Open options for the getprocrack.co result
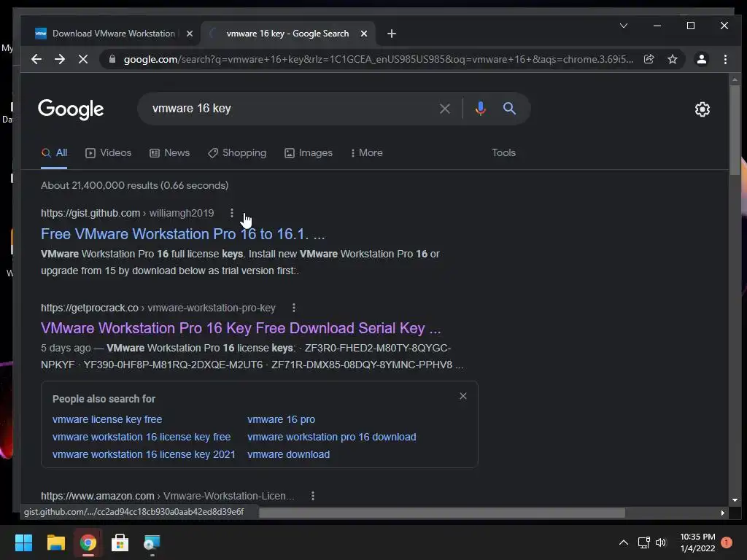Image resolution: width=747 pixels, height=560 pixels. pyautogui.click(x=293, y=308)
